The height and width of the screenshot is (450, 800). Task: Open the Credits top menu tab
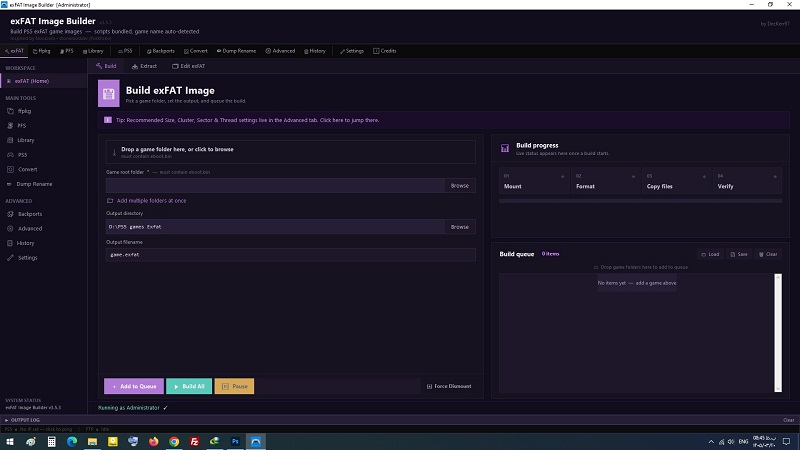point(385,51)
